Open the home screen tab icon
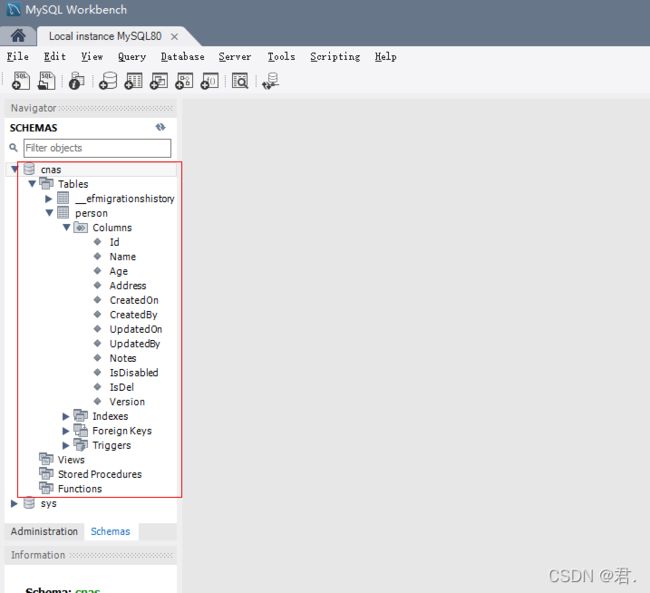The image size is (650, 593). pos(18,36)
